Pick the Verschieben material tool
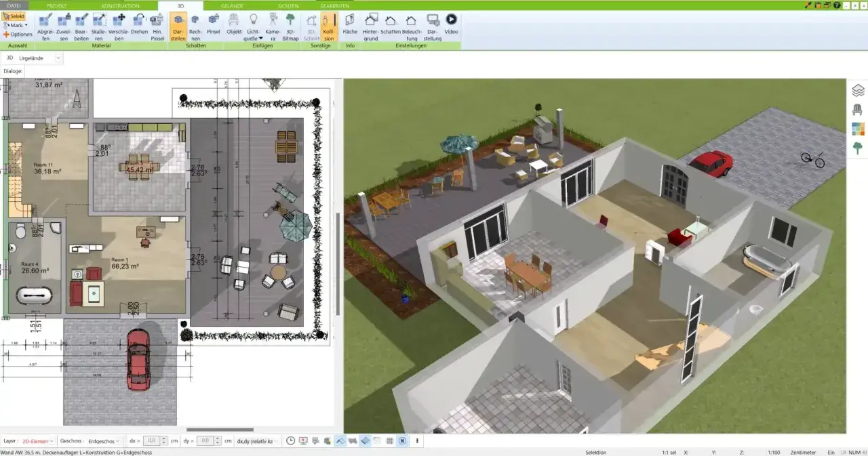 pyautogui.click(x=119, y=27)
